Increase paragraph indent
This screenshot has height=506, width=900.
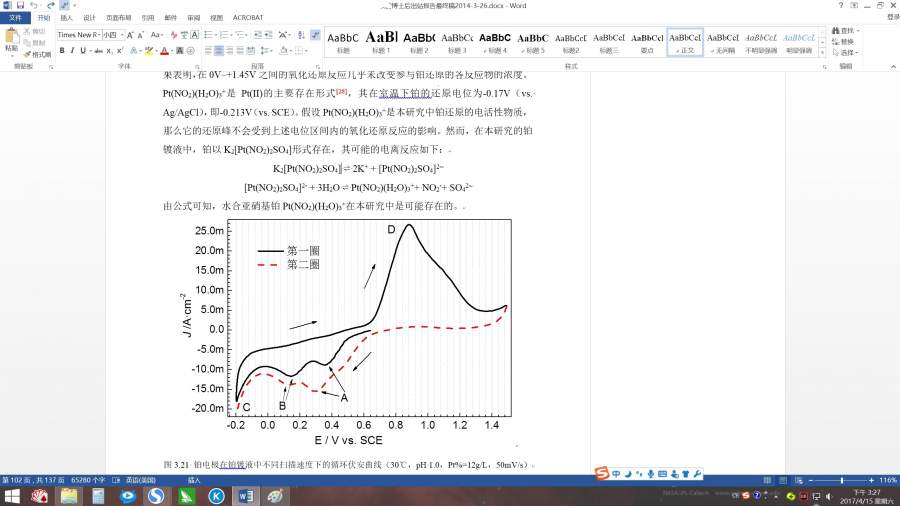[269, 35]
